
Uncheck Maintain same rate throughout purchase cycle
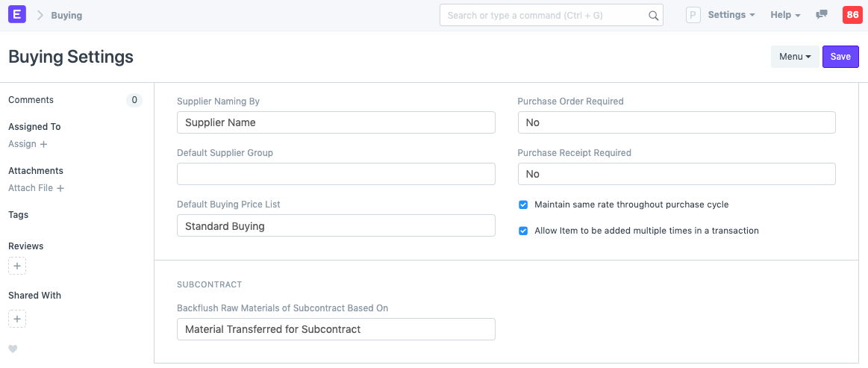(x=523, y=205)
